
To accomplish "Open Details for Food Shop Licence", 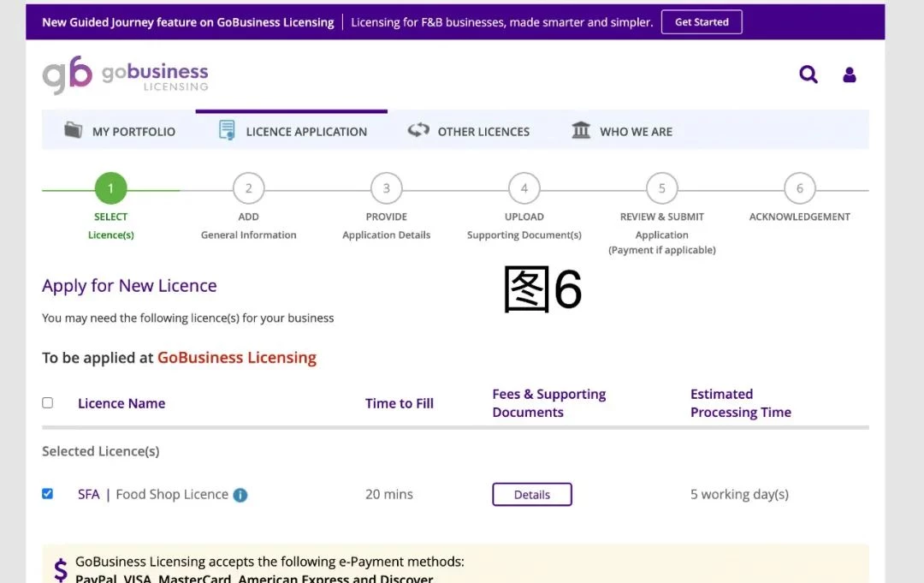I will click(x=532, y=495).
